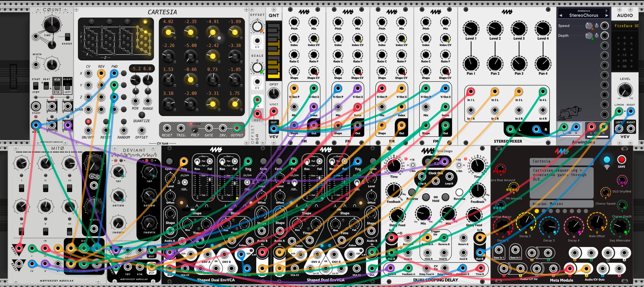The height and width of the screenshot is (287, 644).
Task: Click the Level 1 knob on Stereo Mixer
Action: [471, 28]
